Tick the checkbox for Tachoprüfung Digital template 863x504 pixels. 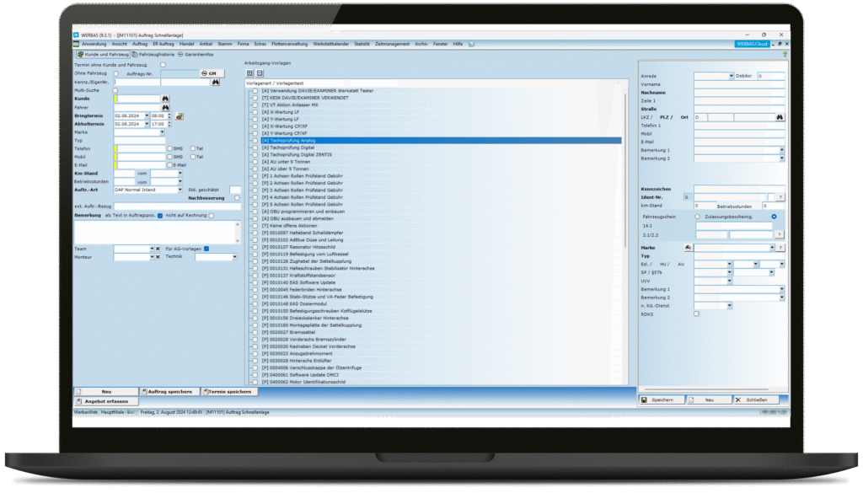pos(255,147)
